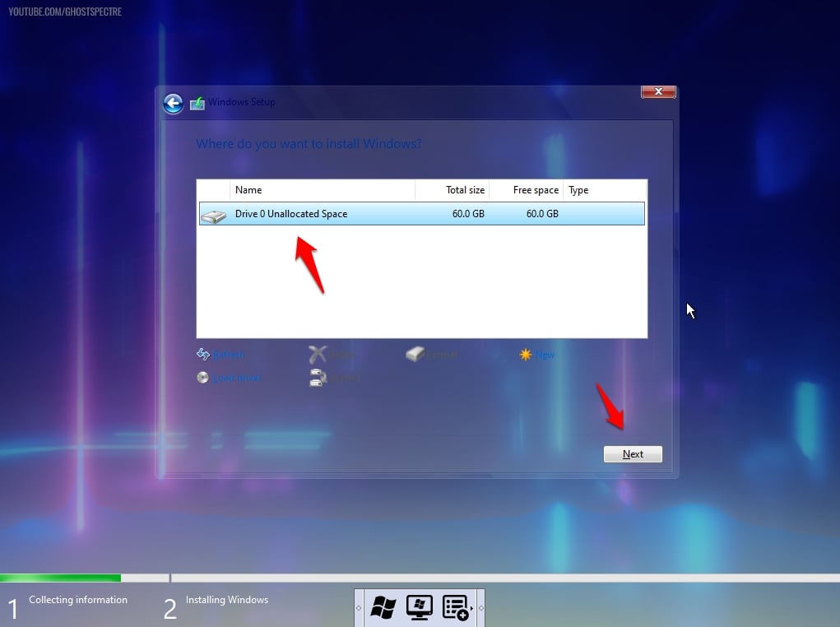This screenshot has width=840, height=627.
Task: Sort by the Name column header
Action: click(x=321, y=190)
